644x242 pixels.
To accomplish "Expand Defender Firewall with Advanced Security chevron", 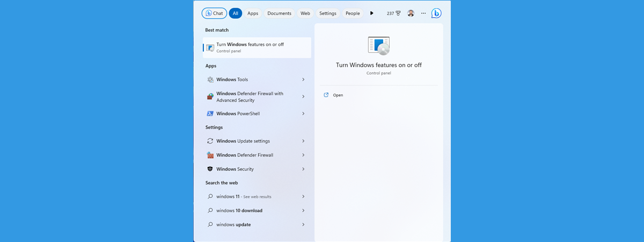I will (303, 97).
